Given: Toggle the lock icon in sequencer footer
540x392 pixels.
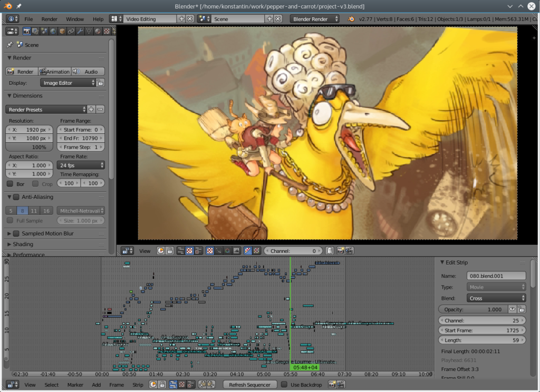Looking at the screenshot, I should point(162,385).
